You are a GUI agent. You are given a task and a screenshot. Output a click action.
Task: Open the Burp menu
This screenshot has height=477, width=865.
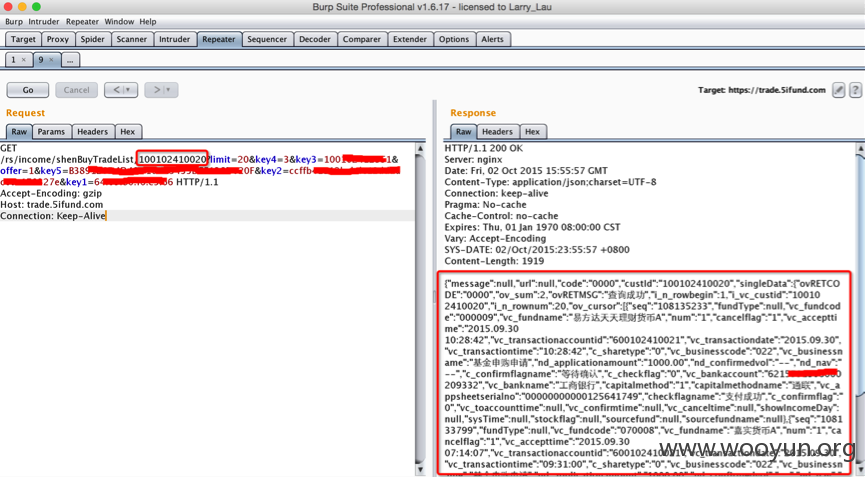(14, 22)
